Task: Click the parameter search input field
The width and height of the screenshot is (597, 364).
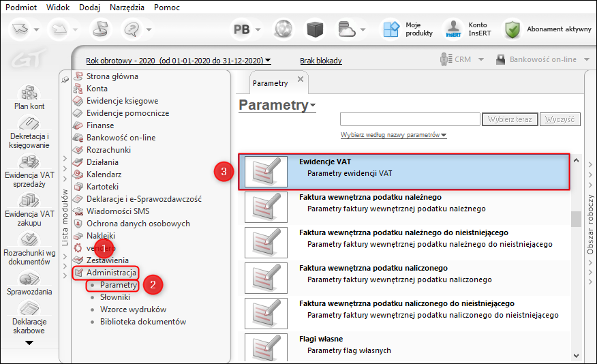Action: tap(410, 119)
